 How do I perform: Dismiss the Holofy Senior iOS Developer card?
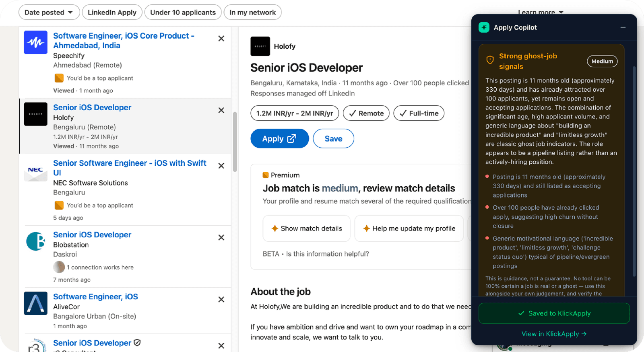click(221, 110)
